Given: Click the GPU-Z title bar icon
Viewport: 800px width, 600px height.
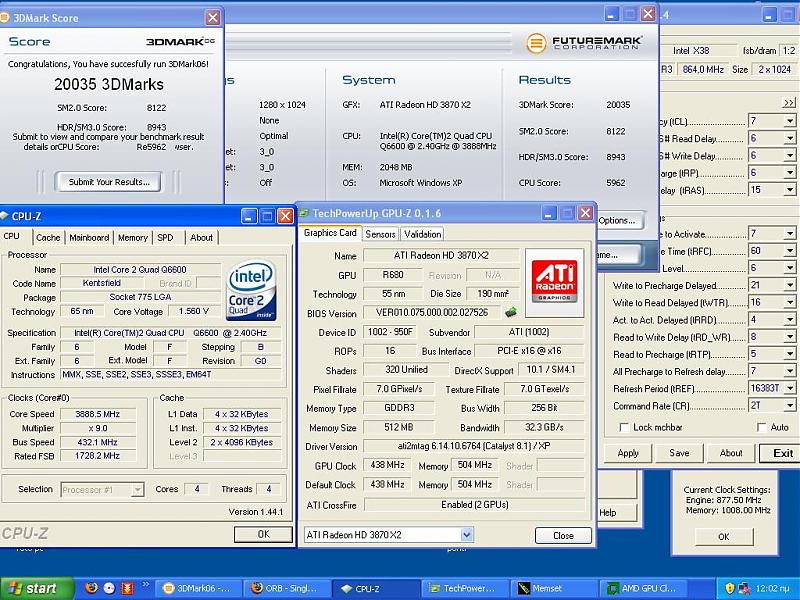Looking at the screenshot, I should [x=304, y=213].
